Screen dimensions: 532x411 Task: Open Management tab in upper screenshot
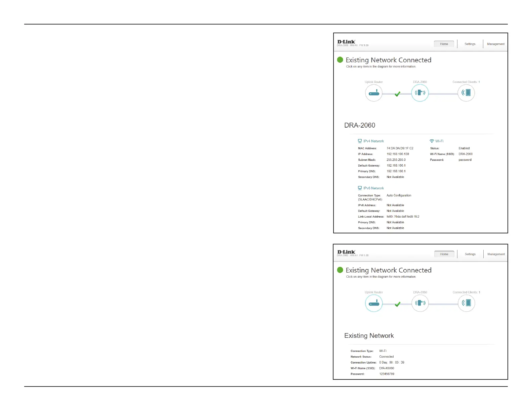pyautogui.click(x=496, y=44)
